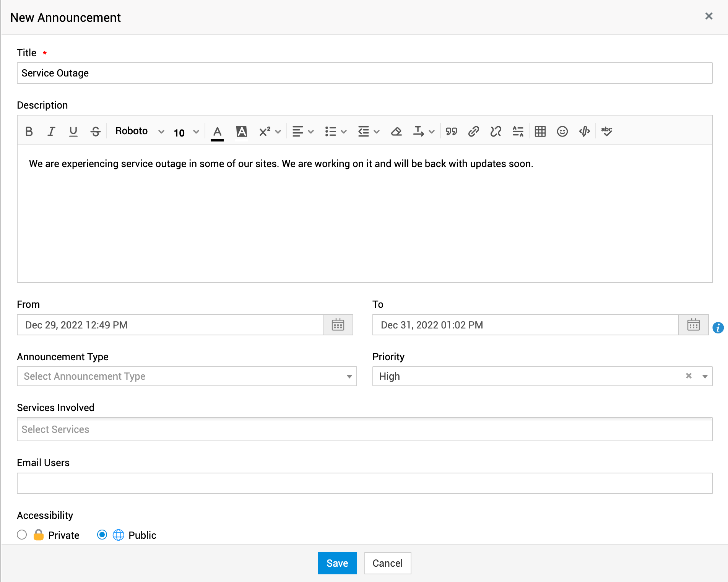728x582 pixels.
Task: Insert a hyperlink into description
Action: tap(473, 132)
